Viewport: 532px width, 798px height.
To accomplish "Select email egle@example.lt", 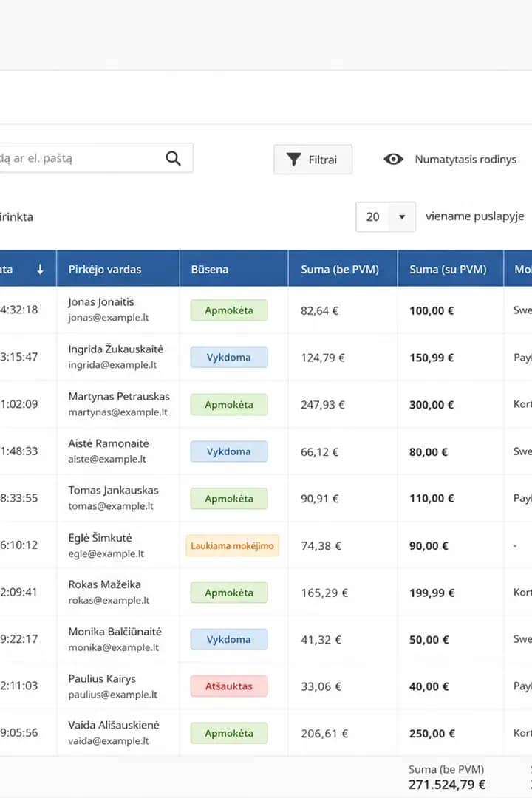I will click(x=106, y=553).
